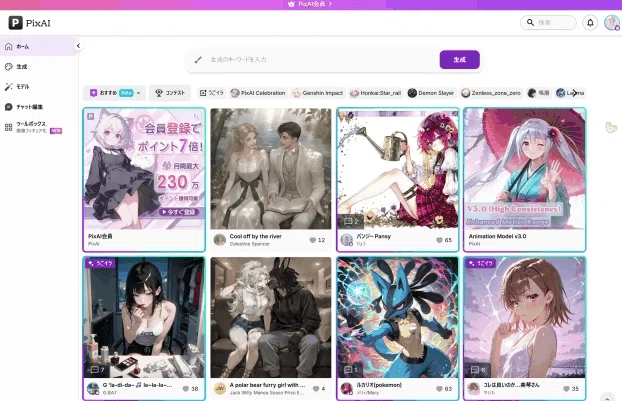Click the scroll-to-top arrow button
Image resolution: width=622 pixels, height=401 pixels.
coord(607,398)
